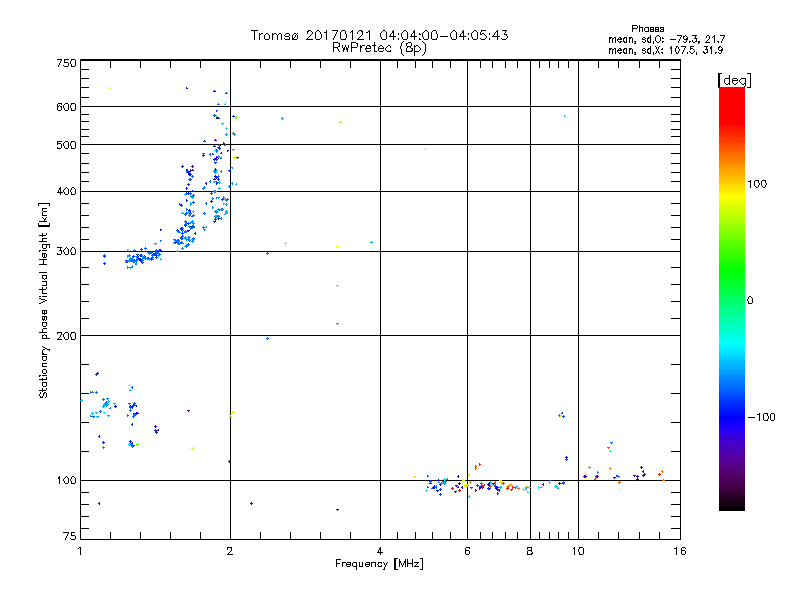Click the '500' y-axis tick label
The image size is (800, 600).
[66, 145]
